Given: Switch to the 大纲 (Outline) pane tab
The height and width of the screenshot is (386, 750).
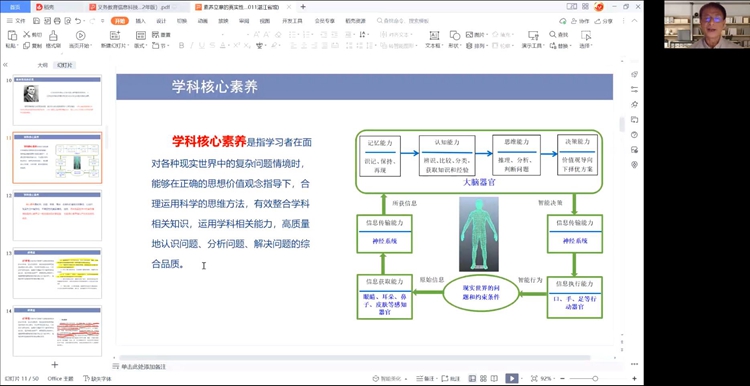Looking at the screenshot, I should (43, 65).
